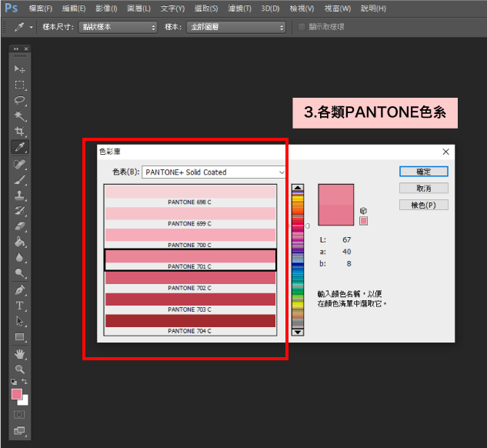Toggle Quick Mask mode
The width and height of the screenshot is (487, 448).
click(19, 414)
